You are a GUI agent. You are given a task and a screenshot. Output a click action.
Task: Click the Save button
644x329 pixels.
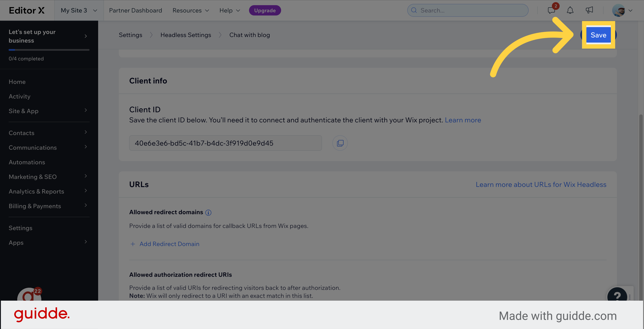pos(598,35)
